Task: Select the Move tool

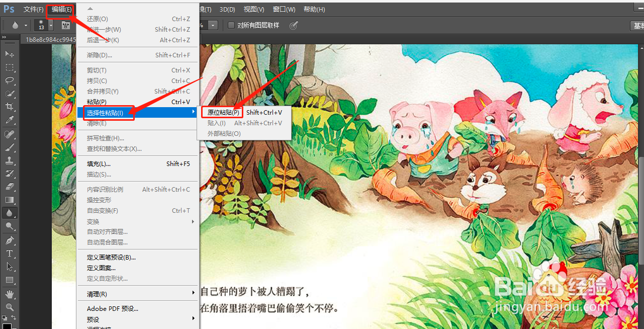Action: point(10,54)
